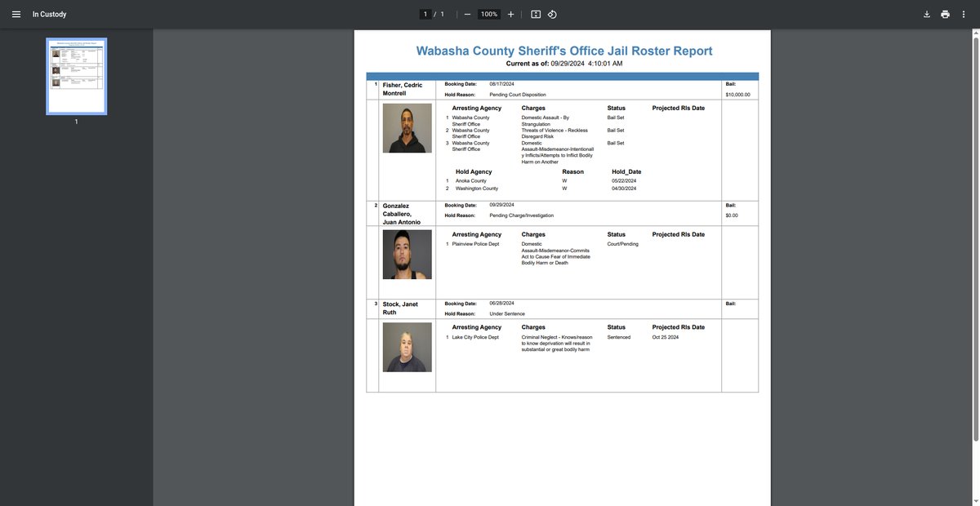Click 'Washington County' hold agency

477,189
